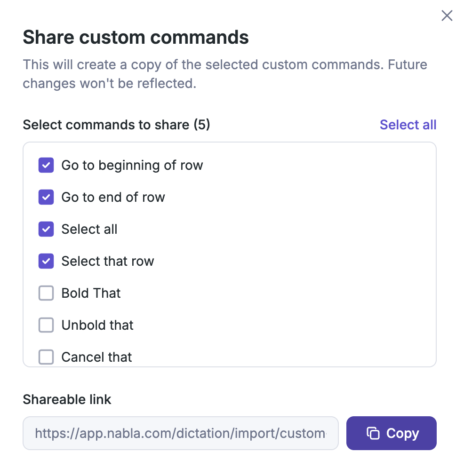Check the Unbold that checkbox
The height and width of the screenshot is (476, 464).
tap(46, 325)
